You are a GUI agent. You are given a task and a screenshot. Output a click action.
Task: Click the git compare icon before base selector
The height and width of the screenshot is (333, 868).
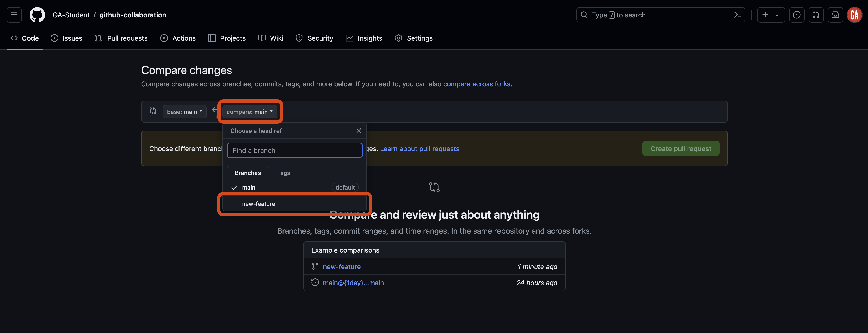click(153, 111)
